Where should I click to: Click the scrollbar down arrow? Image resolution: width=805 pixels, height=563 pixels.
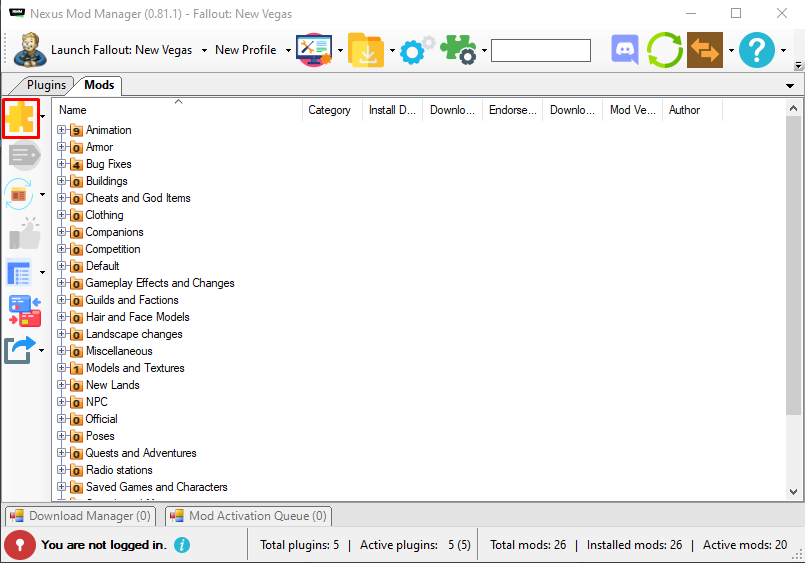(x=793, y=492)
